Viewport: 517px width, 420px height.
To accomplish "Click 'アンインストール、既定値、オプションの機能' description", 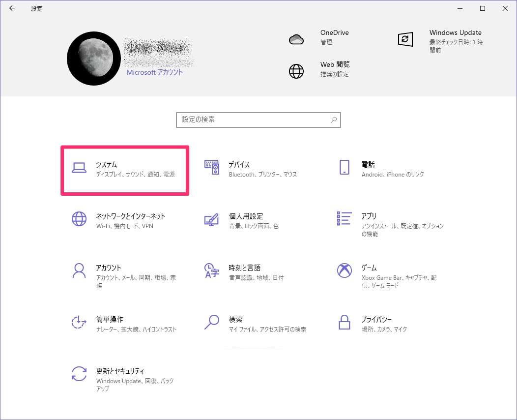I will tap(402, 230).
